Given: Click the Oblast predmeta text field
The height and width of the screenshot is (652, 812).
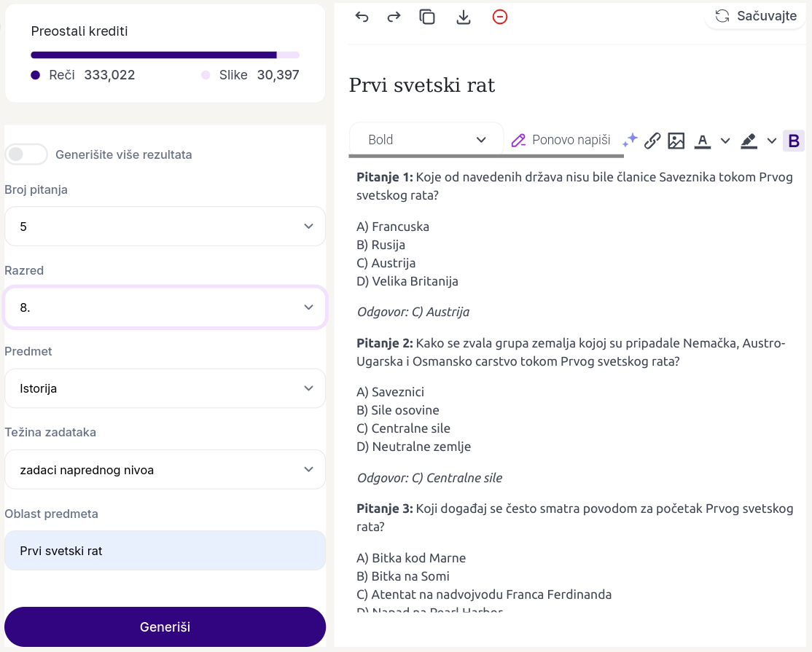Looking at the screenshot, I should [x=165, y=551].
